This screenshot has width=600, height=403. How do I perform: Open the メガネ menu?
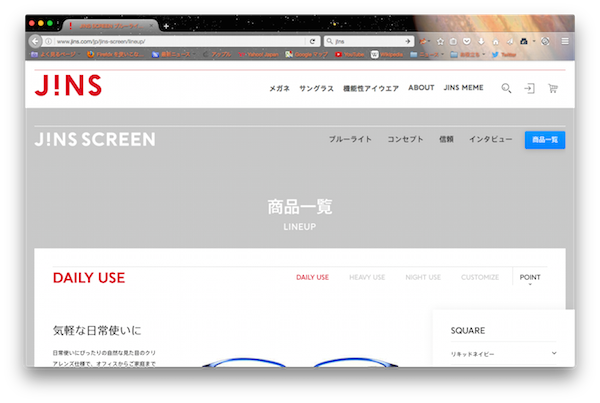[279, 88]
